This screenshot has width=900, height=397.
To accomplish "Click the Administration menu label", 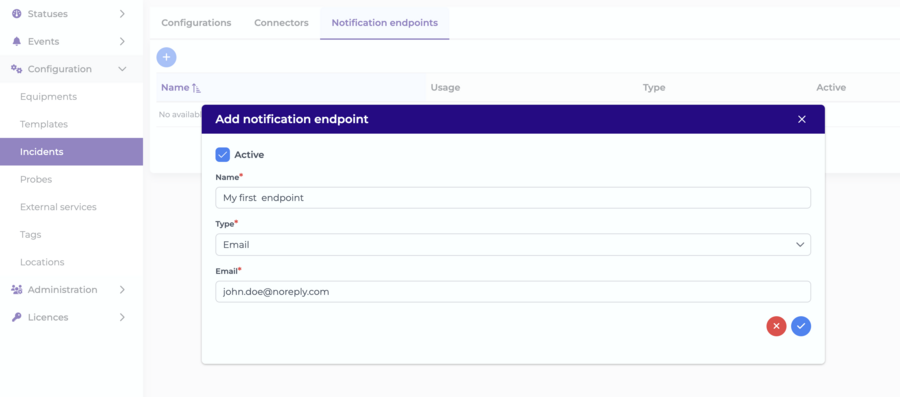I will coord(63,290).
